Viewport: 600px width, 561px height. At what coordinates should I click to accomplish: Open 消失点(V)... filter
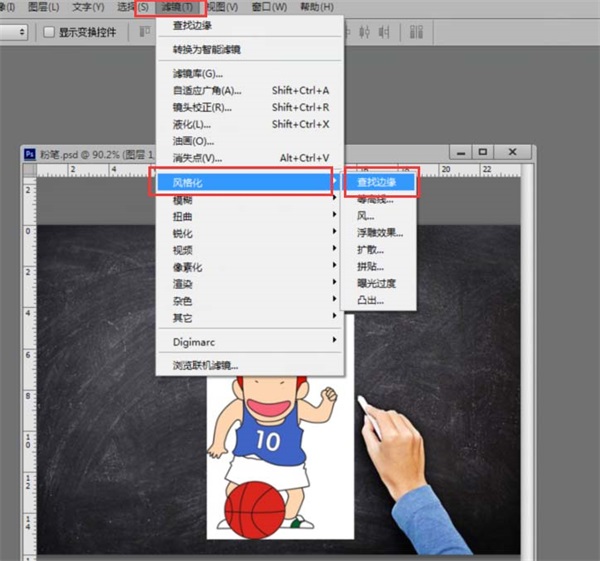(x=250, y=158)
